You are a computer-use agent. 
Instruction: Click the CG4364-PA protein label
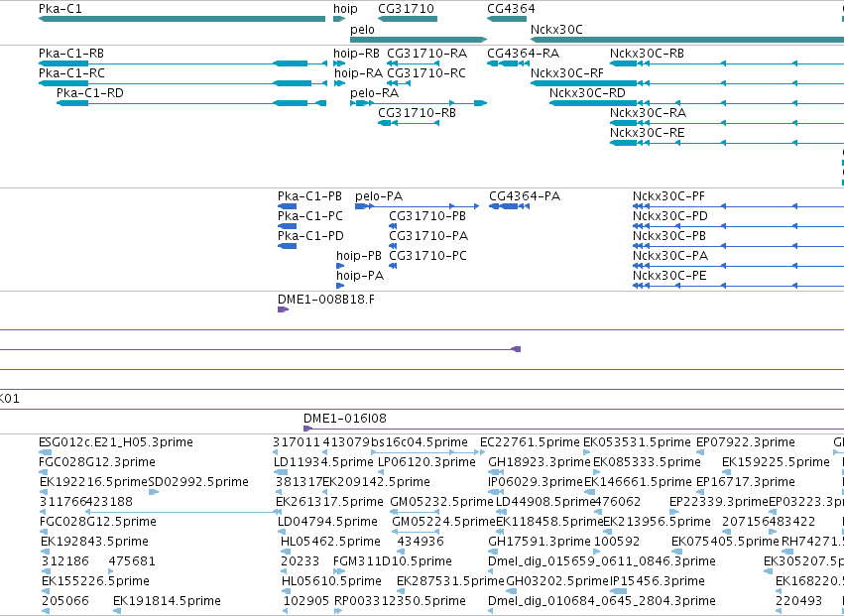click(525, 196)
